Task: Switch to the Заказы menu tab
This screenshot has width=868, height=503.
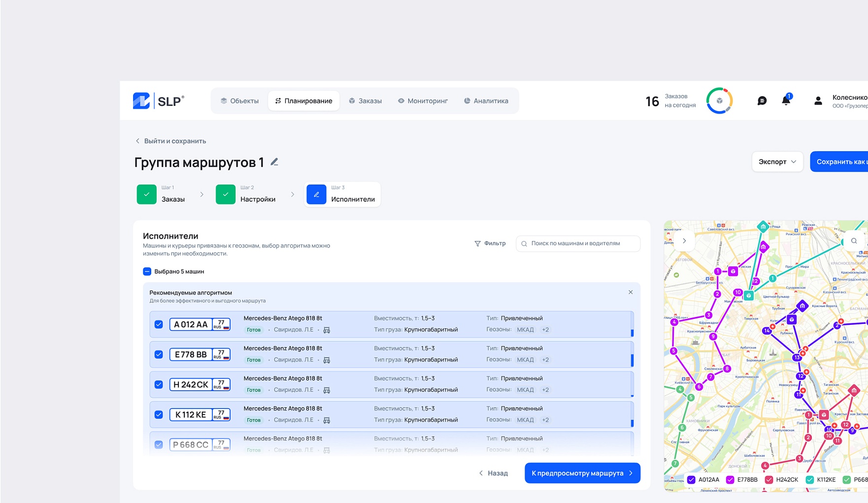Action: tap(366, 100)
